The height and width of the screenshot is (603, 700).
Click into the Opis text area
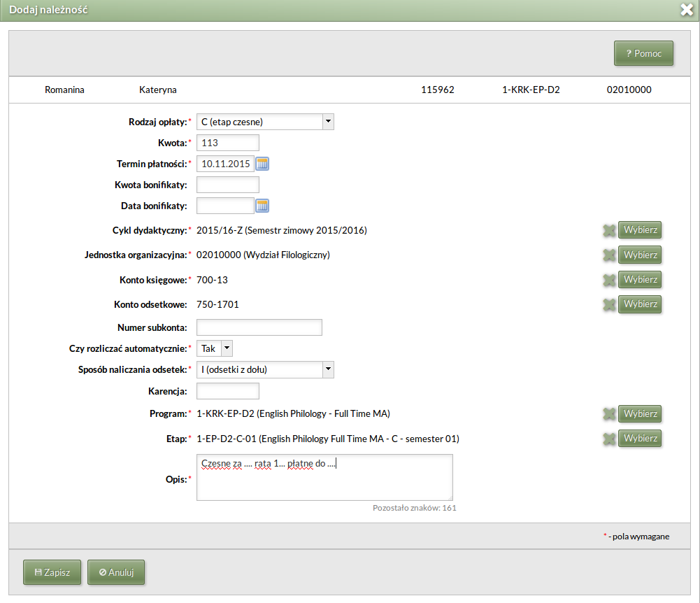pyautogui.click(x=324, y=478)
